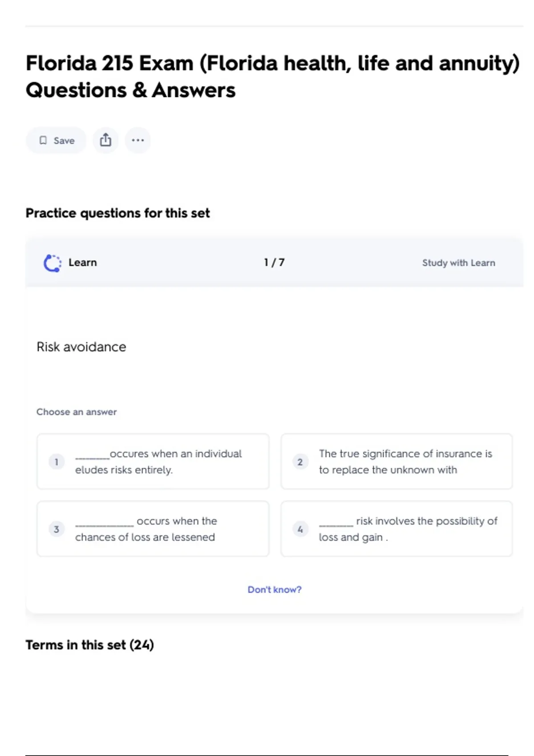Choose answer 1 about eluding risks entirely

[x=153, y=462]
